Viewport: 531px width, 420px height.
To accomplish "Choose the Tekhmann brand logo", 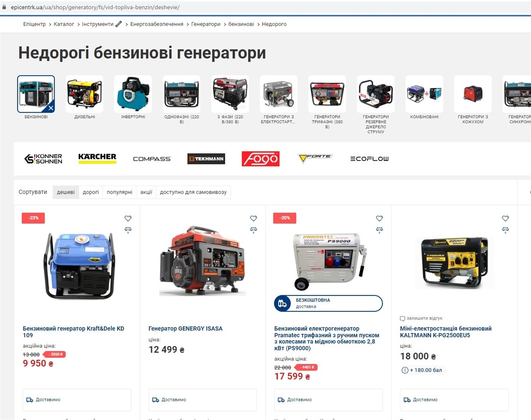I will tap(206, 159).
